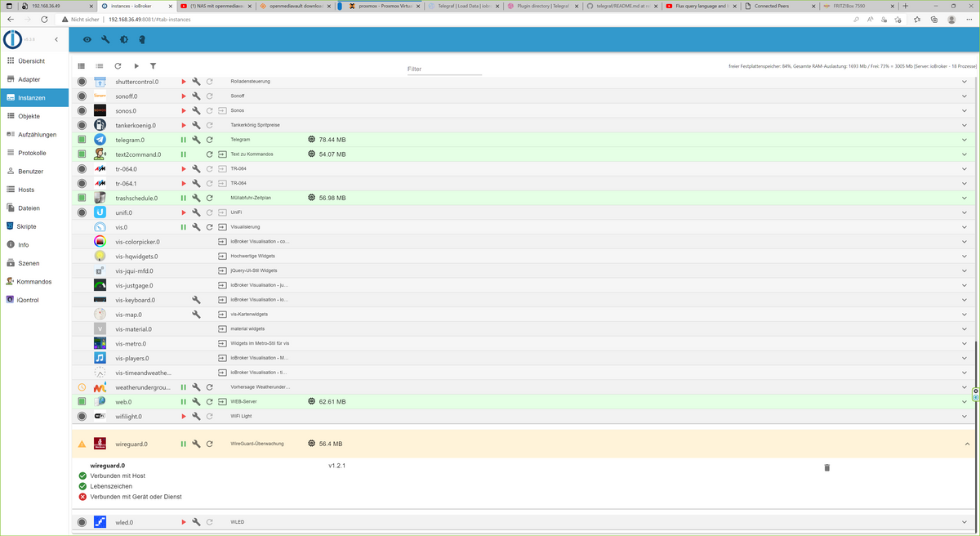Restart the trashschedule.0 instance
Image resolution: width=980 pixels, height=536 pixels.
click(210, 198)
